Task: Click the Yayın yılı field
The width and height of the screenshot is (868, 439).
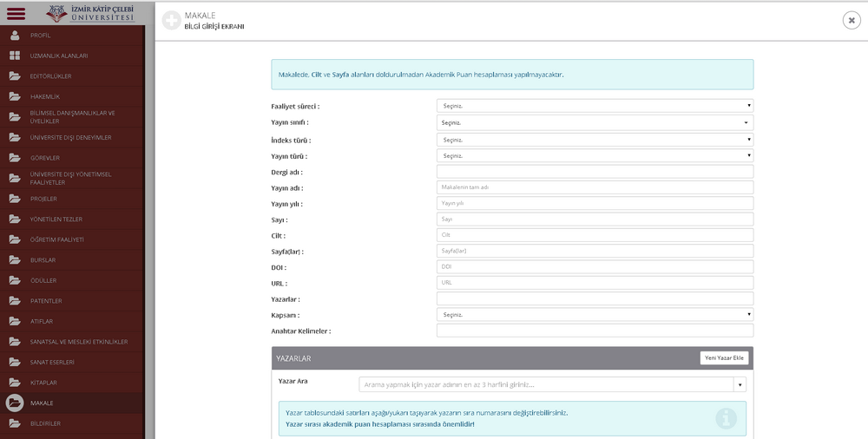Action: [x=595, y=203]
